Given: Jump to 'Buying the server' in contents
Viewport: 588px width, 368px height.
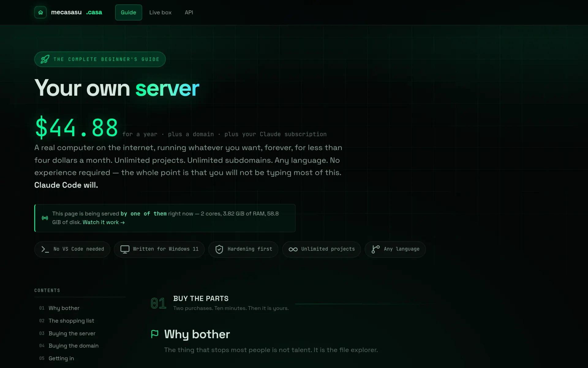Looking at the screenshot, I should coord(72,333).
